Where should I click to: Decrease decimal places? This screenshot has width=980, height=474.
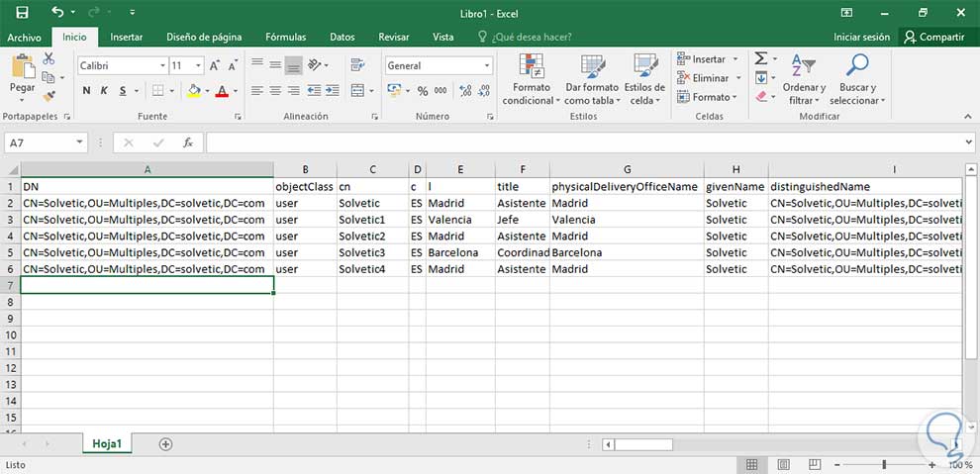[x=484, y=91]
